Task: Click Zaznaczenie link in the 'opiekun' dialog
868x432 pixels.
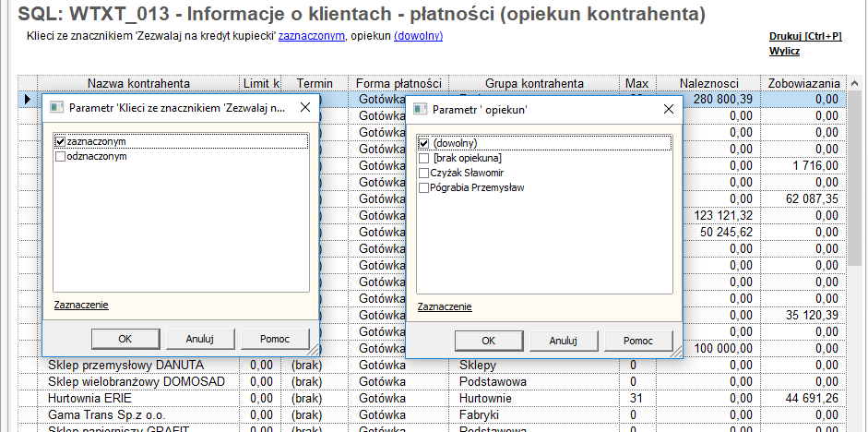Action: [445, 306]
